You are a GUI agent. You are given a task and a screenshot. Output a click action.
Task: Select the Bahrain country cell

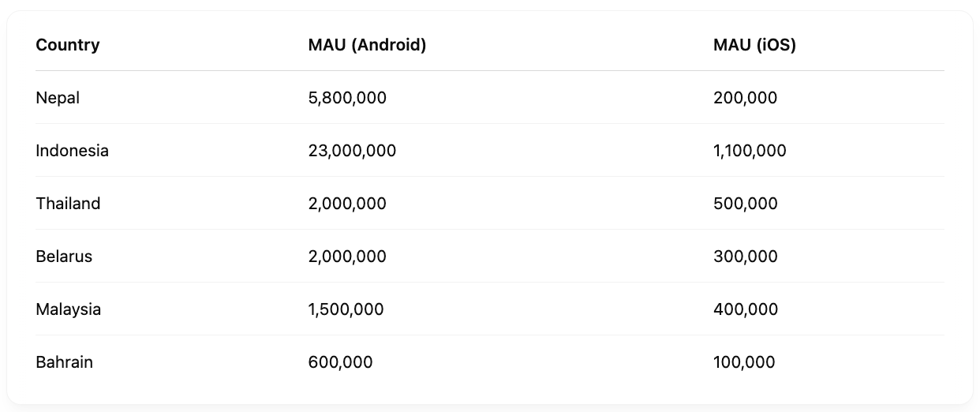64,362
